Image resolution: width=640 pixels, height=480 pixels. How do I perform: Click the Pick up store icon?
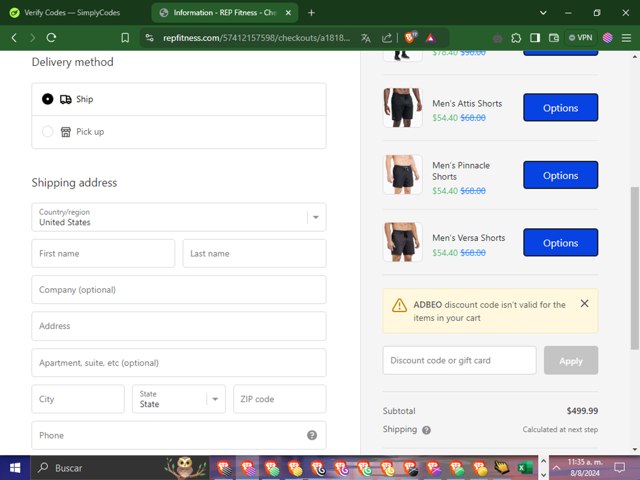(66, 131)
